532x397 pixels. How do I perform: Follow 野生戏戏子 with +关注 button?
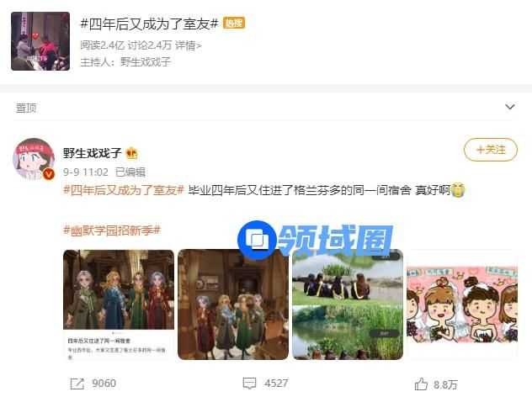tap(490, 150)
